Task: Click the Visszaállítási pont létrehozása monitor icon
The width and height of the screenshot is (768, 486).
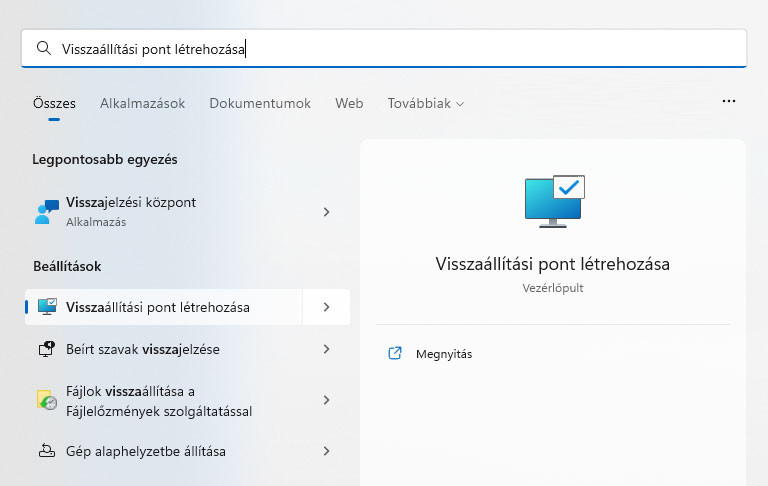Action: 47,307
